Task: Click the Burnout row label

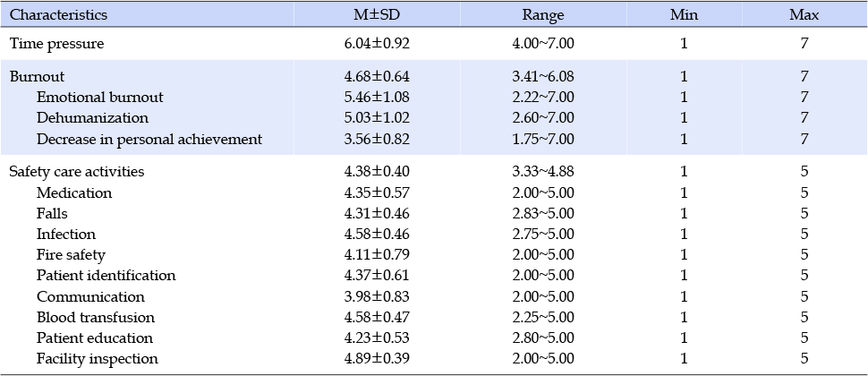Action: coord(37,76)
